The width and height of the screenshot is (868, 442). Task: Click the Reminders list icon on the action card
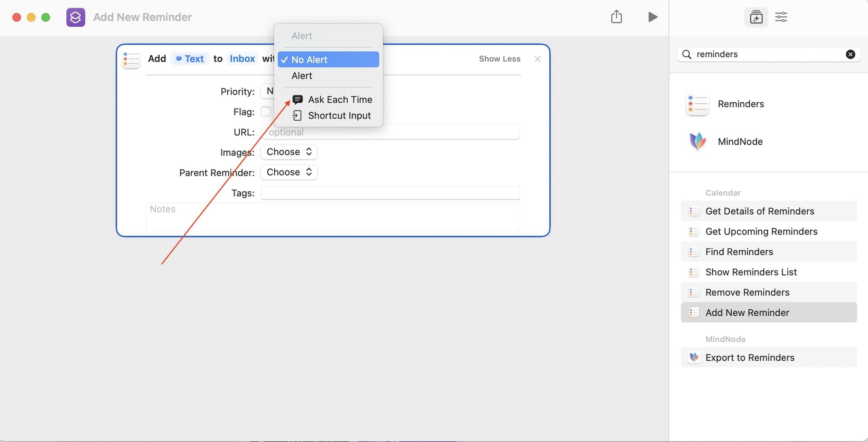tap(131, 59)
